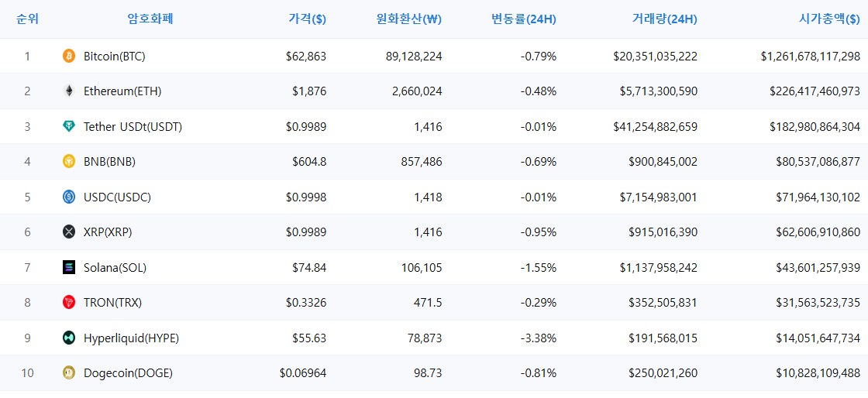Viewport: 868px width, 398px height.
Task: Select Bitcoin change -0.79%
Action: click(539, 56)
